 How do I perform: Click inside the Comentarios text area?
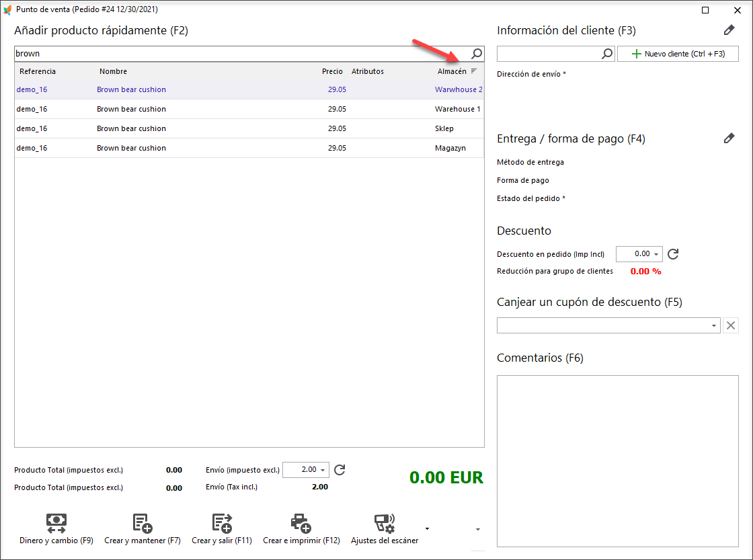pos(618,461)
